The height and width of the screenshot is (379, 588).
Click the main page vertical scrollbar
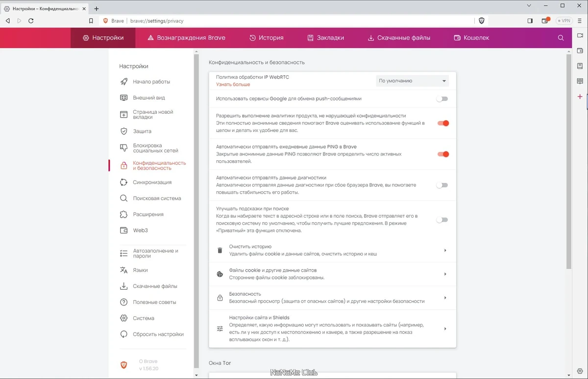(x=569, y=162)
